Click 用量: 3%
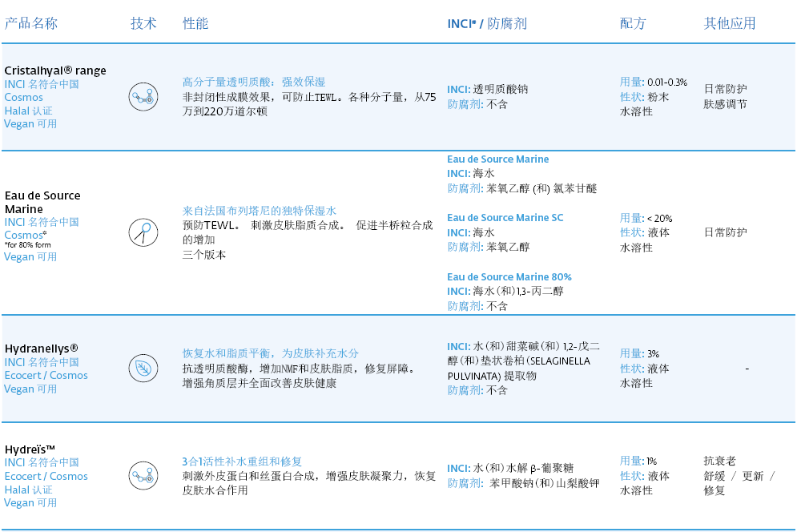The image size is (797, 532). [x=639, y=353]
